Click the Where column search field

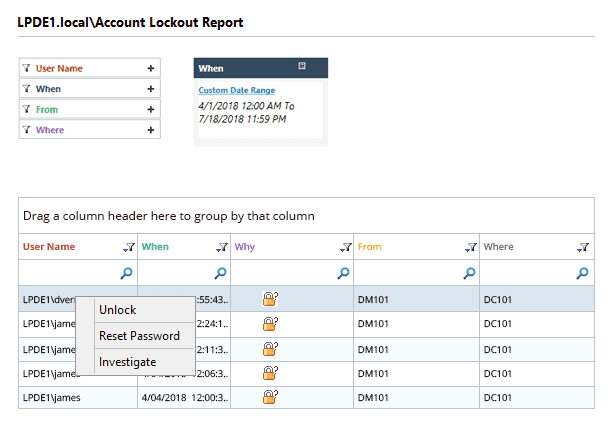(x=537, y=273)
